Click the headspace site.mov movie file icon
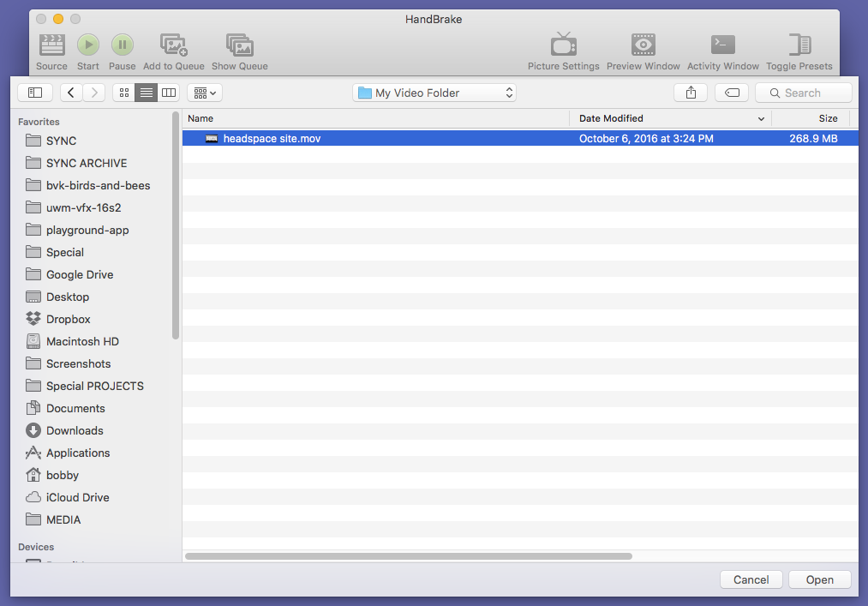 [x=212, y=139]
